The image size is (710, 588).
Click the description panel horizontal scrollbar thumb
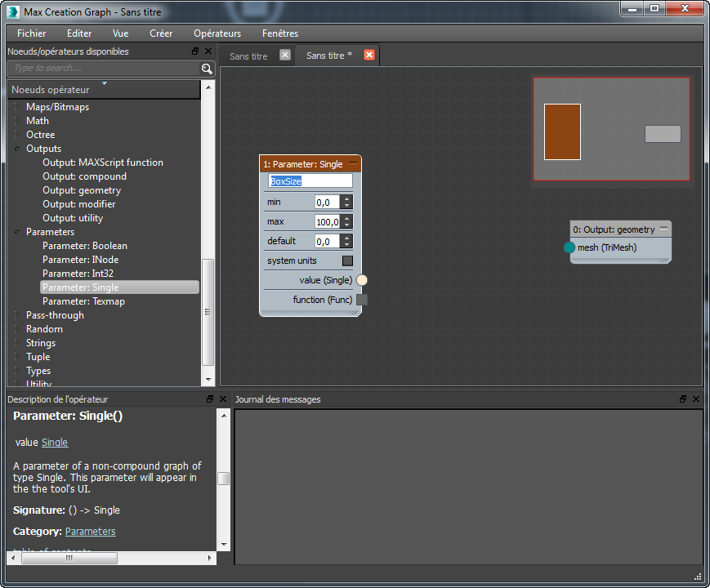click(x=69, y=558)
